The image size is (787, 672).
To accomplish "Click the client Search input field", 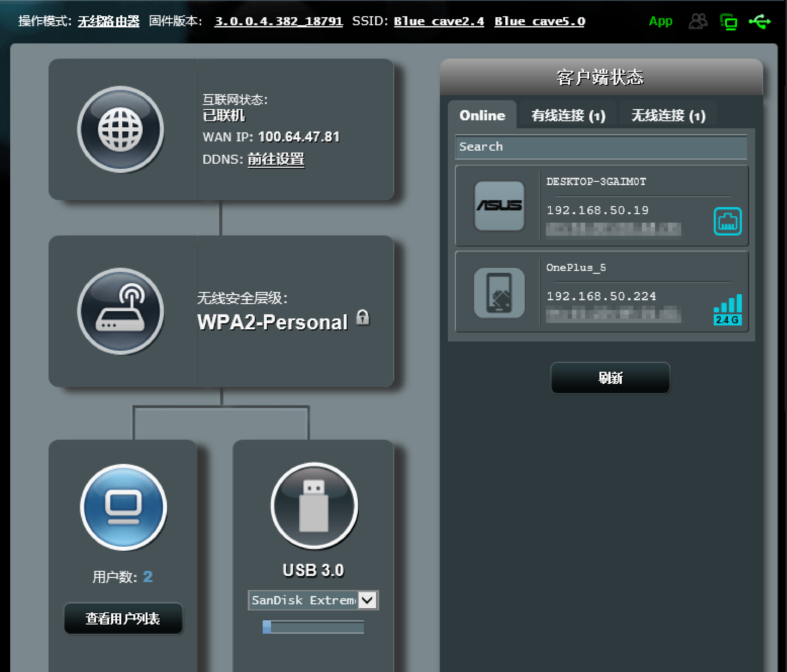I will point(601,147).
